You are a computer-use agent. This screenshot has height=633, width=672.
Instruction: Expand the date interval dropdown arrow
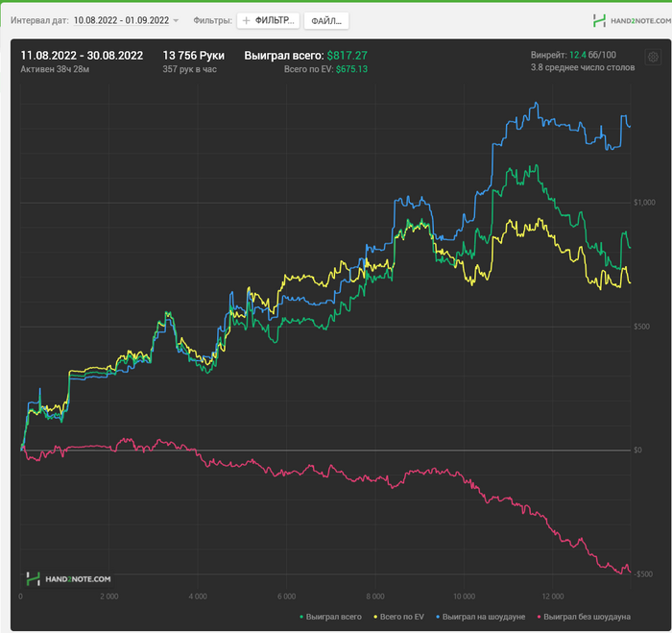tap(177, 20)
